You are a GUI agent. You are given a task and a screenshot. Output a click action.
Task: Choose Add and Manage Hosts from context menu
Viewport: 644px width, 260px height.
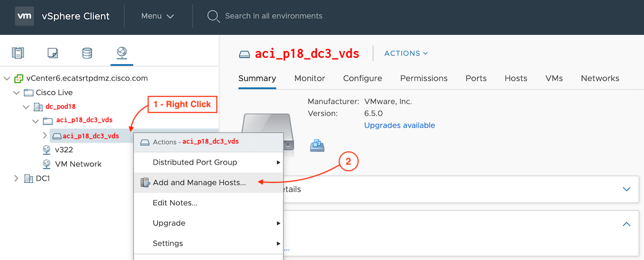199,183
